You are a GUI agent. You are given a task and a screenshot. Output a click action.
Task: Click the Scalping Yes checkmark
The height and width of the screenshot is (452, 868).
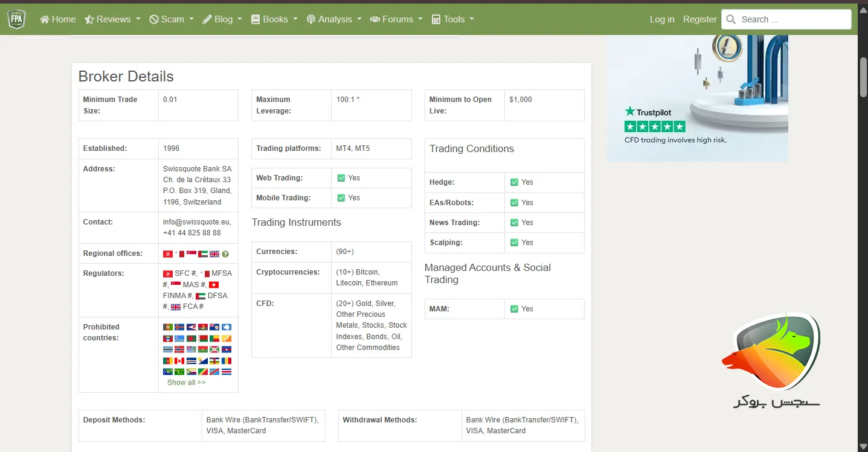(515, 243)
